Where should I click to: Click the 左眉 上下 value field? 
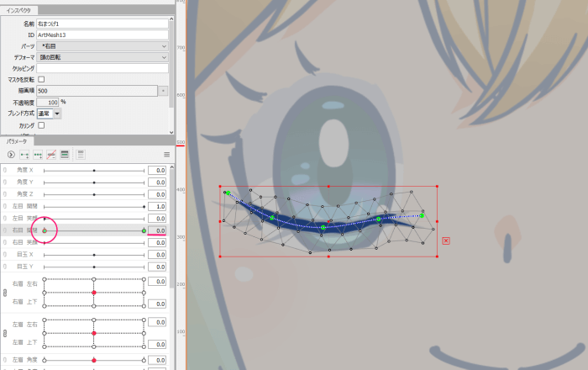pos(157,344)
